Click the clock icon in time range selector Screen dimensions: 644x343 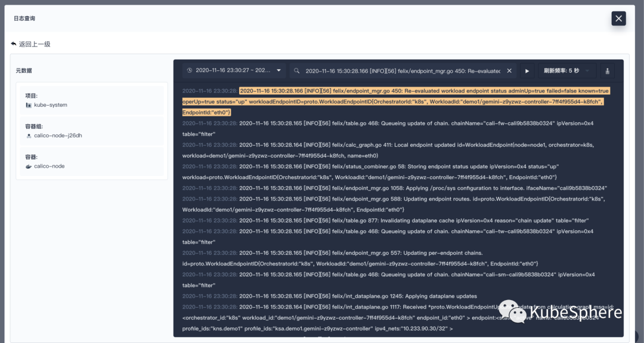tap(190, 70)
